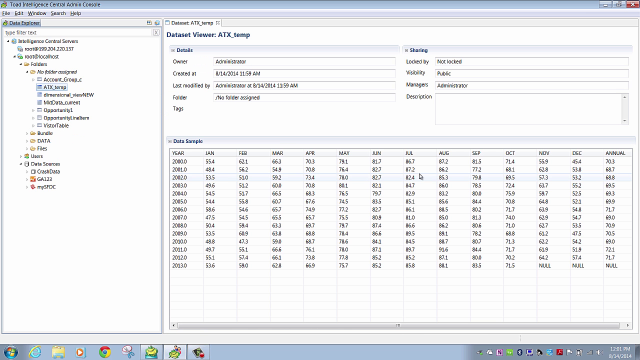The image size is (640, 360).
Task: Click the dimensional_viewNEW view icon
Action: click(40, 95)
